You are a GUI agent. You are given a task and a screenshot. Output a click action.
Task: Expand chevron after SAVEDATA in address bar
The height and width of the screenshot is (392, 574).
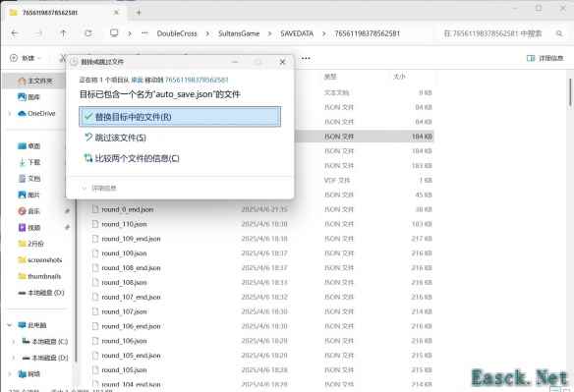(323, 33)
